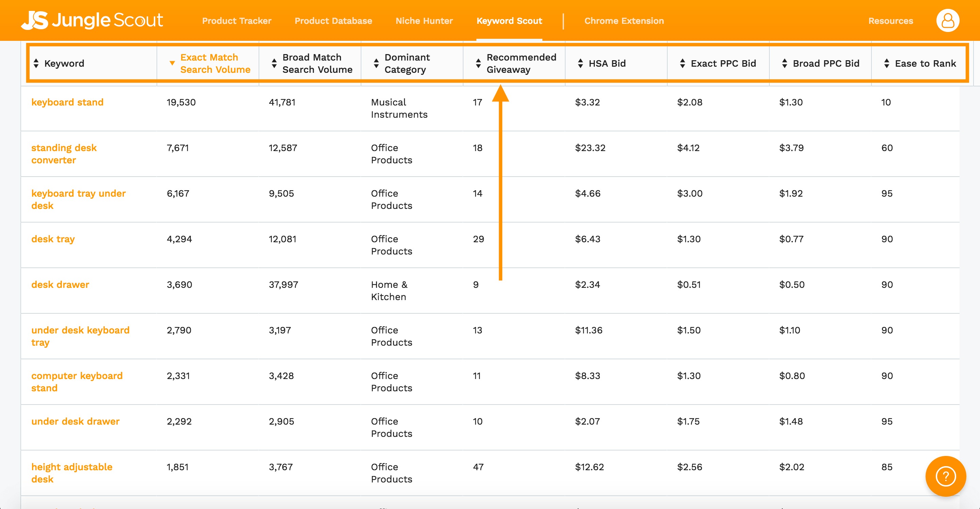Viewport: 980px width, 509px height.
Task: Click sort arrows beside Broad Match Search Volume
Action: (x=274, y=63)
